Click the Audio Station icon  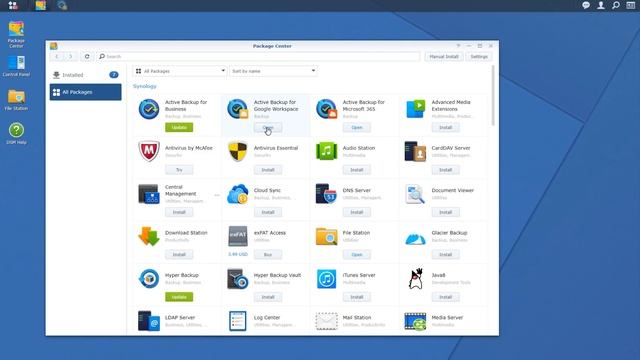click(x=326, y=151)
